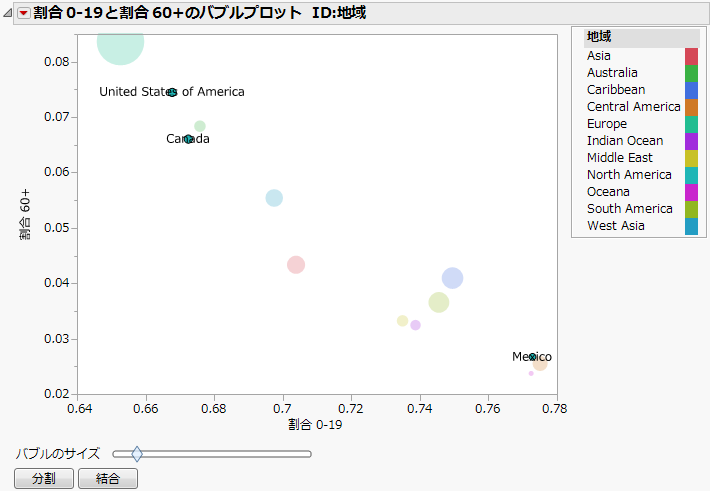
Task: Select the Caribbean blue color swatch
Action: click(691, 90)
